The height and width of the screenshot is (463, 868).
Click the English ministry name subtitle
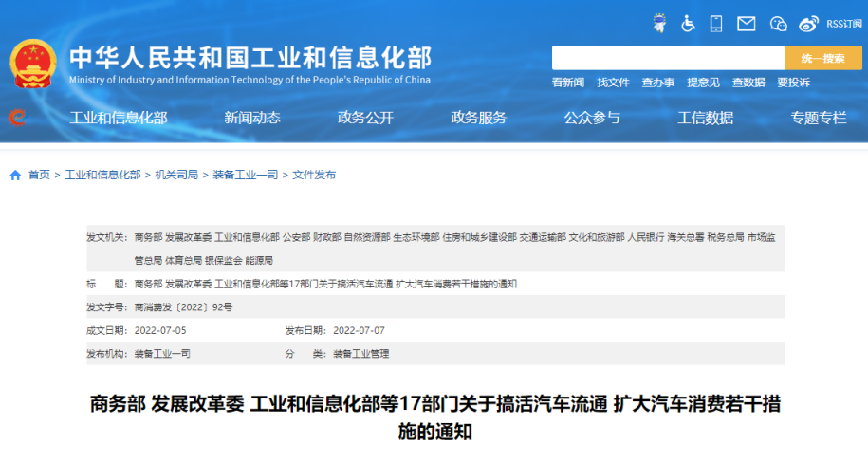click(249, 80)
